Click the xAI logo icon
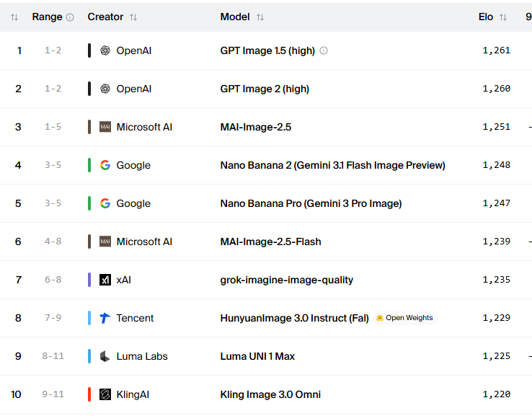Image resolution: width=532 pixels, height=416 pixels. pyautogui.click(x=105, y=280)
